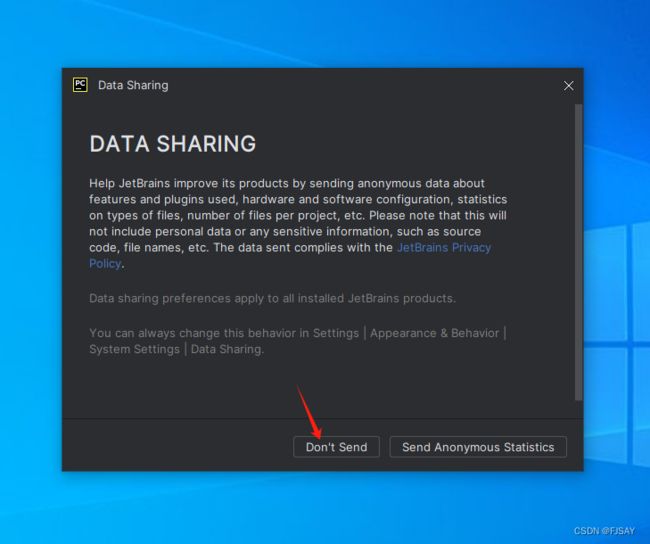
Task: Click the 'Help JetBrains improve its products' paragraph
Action: pos(298,223)
